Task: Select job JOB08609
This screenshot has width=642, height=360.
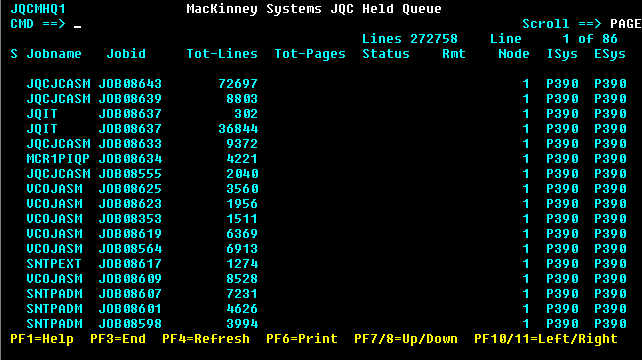Action: [130, 279]
